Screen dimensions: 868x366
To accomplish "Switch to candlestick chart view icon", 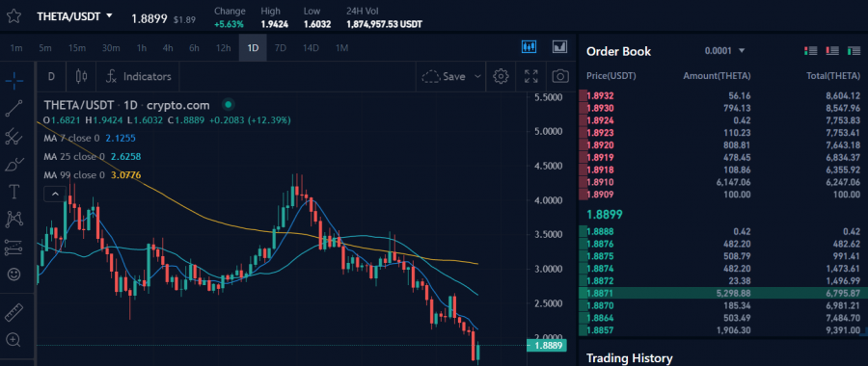I will tap(529, 47).
